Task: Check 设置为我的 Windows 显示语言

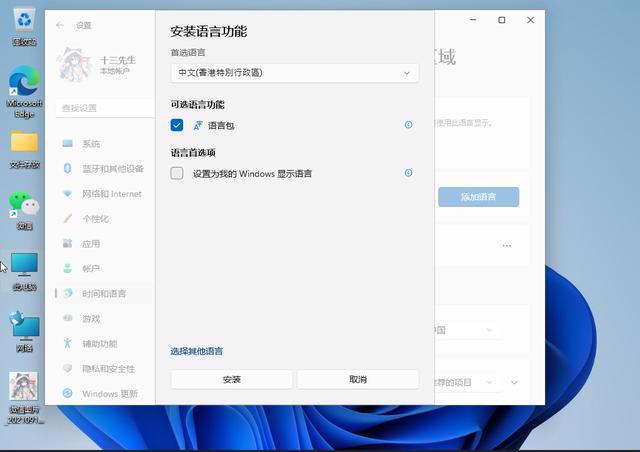Action: pyautogui.click(x=177, y=173)
